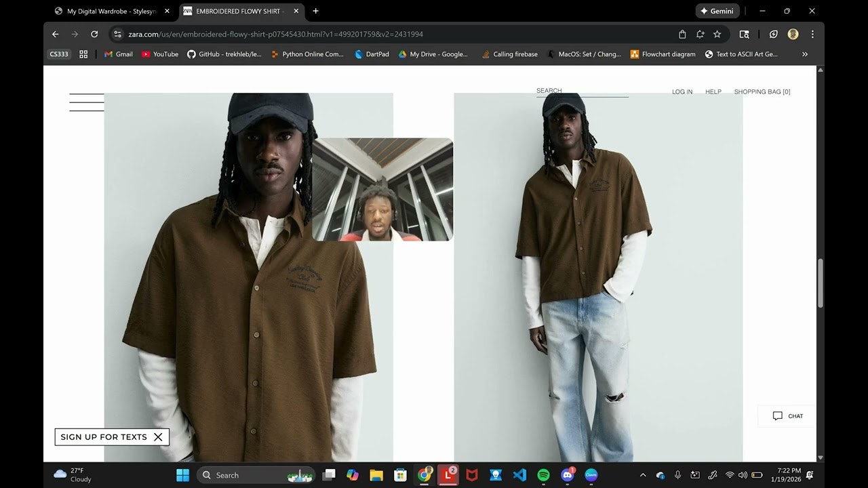Open the Chrome three-dot menu
Viewport: 868px width, 488px height.
pos(812,33)
